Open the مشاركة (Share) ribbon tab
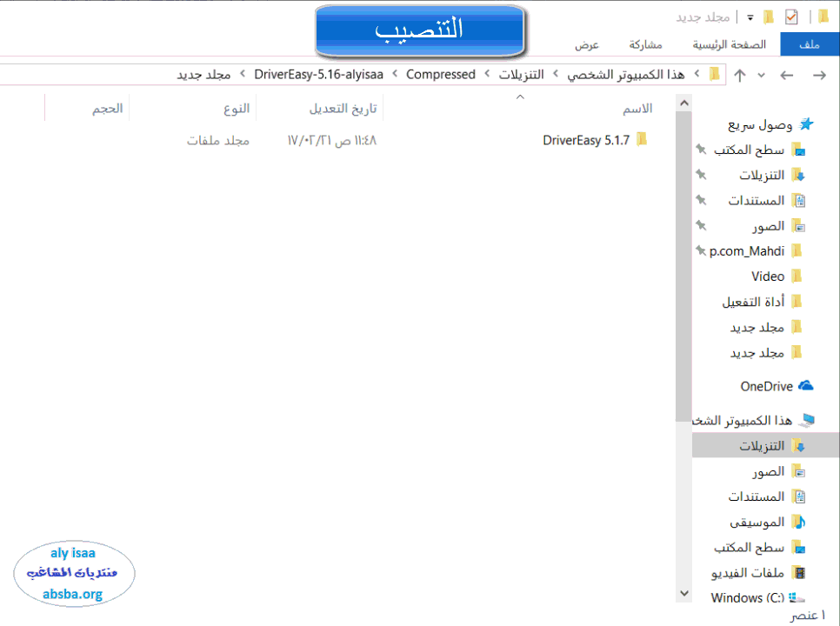Image resolution: width=840 pixels, height=626 pixels. [x=645, y=44]
